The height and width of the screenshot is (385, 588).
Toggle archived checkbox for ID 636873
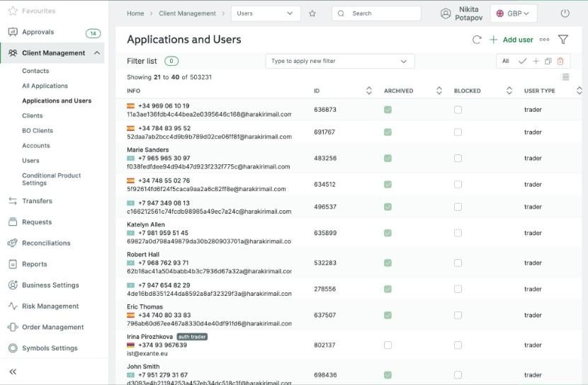(388, 110)
